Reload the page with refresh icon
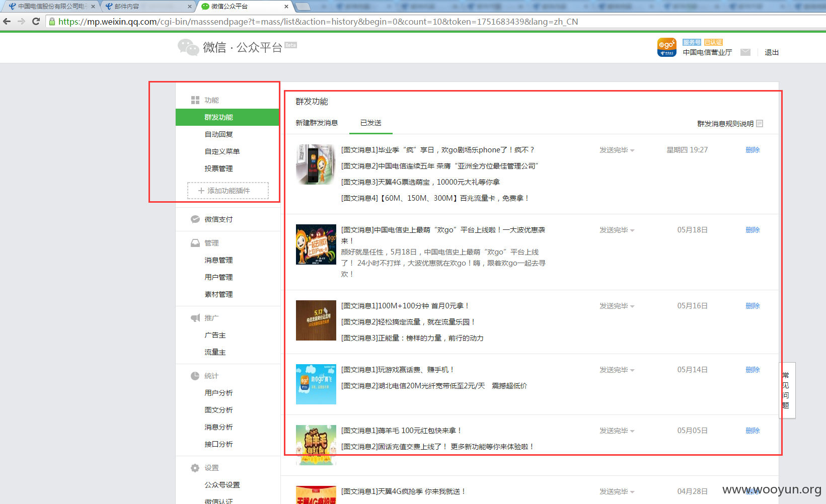 coord(36,21)
